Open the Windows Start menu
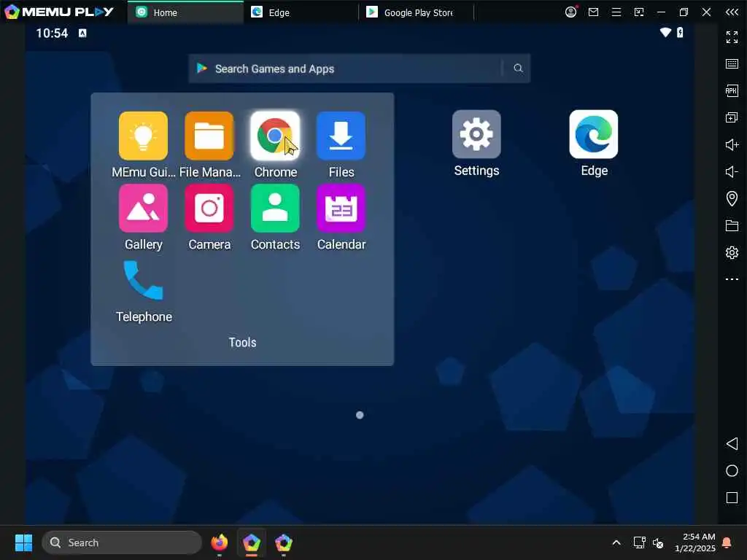Viewport: 747px width, 560px height. 23,542
